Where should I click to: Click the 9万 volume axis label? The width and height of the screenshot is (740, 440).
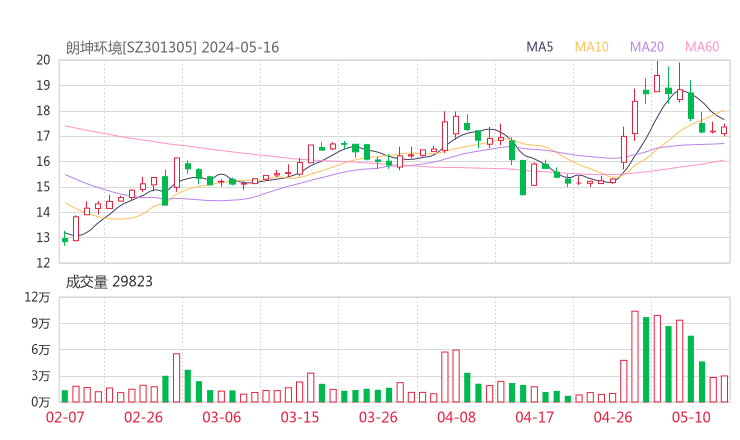41,323
